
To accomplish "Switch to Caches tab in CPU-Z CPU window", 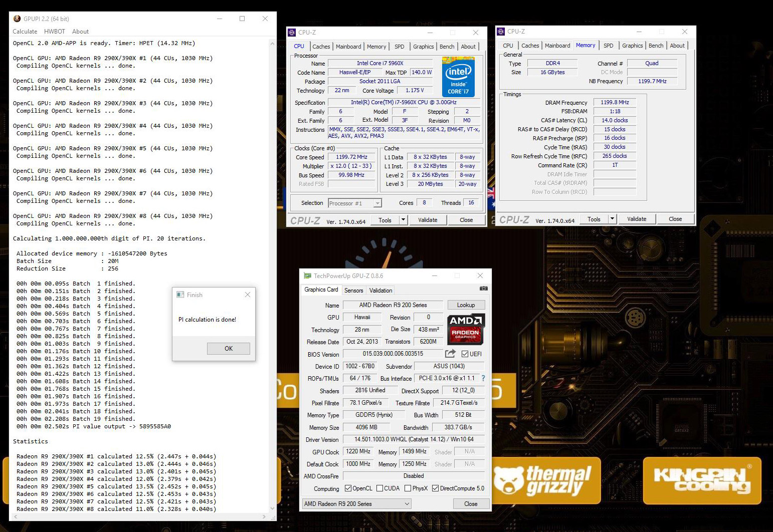I will click(x=321, y=47).
